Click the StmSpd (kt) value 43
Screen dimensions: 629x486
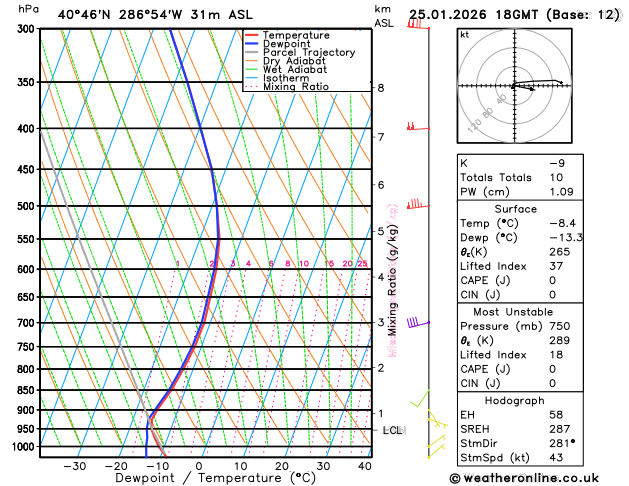[556, 458]
